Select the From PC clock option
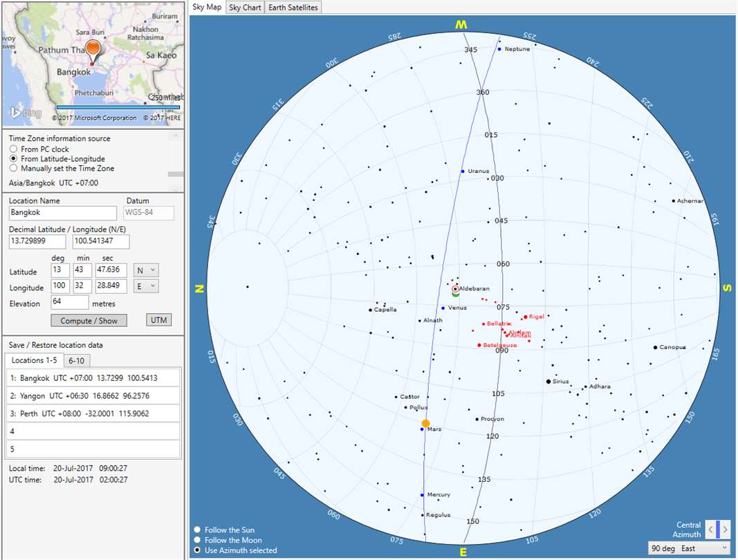The height and width of the screenshot is (560, 738). click(14, 149)
